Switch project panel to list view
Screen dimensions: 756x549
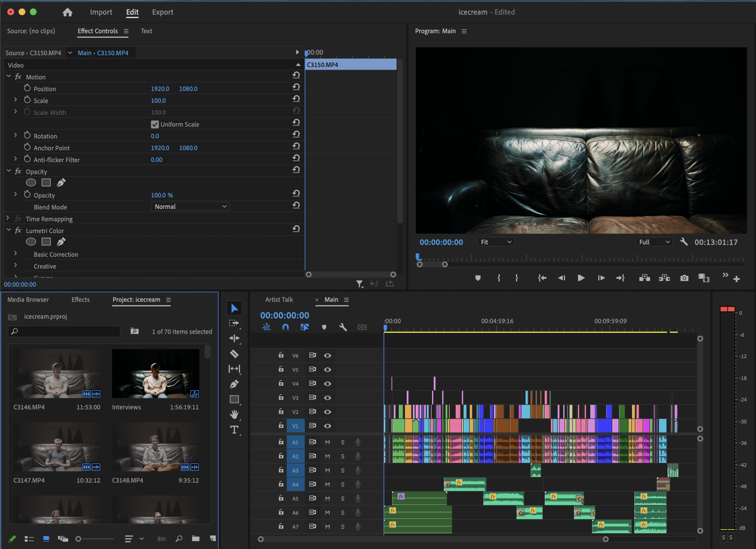(29, 539)
